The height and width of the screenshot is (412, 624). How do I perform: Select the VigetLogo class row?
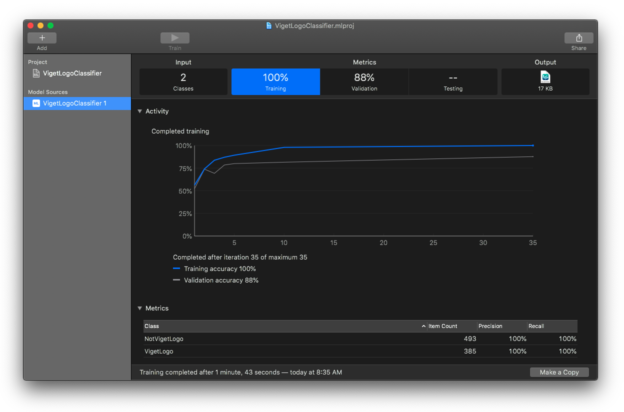click(x=360, y=351)
